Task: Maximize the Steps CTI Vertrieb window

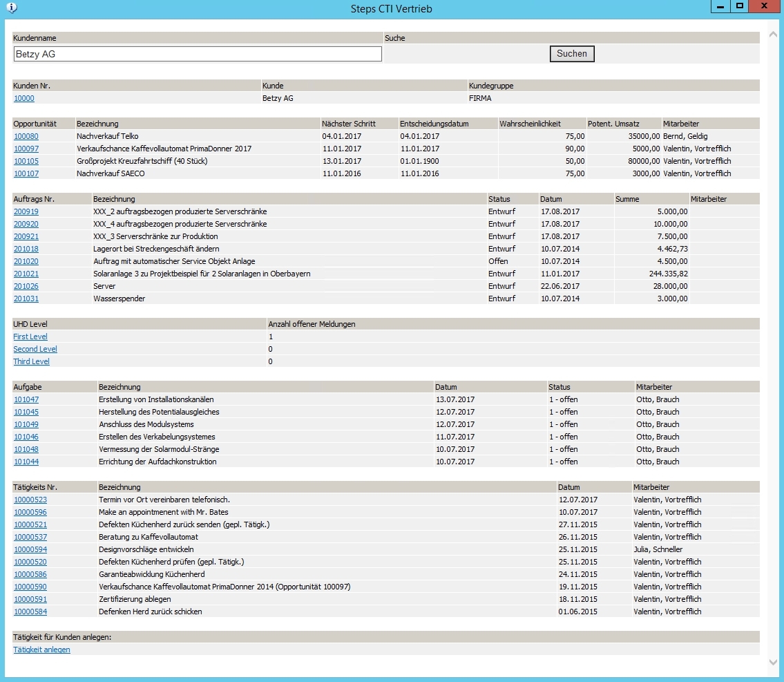Action: pyautogui.click(x=740, y=6)
